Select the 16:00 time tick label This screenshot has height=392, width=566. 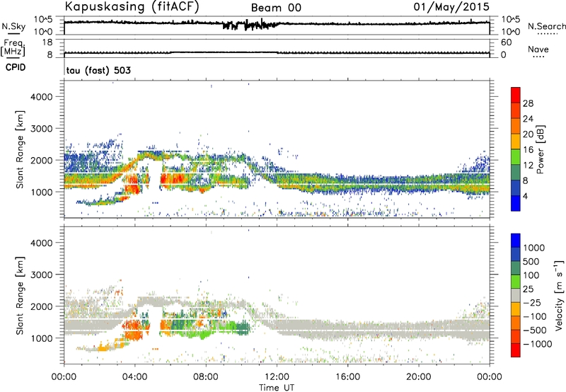point(347,377)
